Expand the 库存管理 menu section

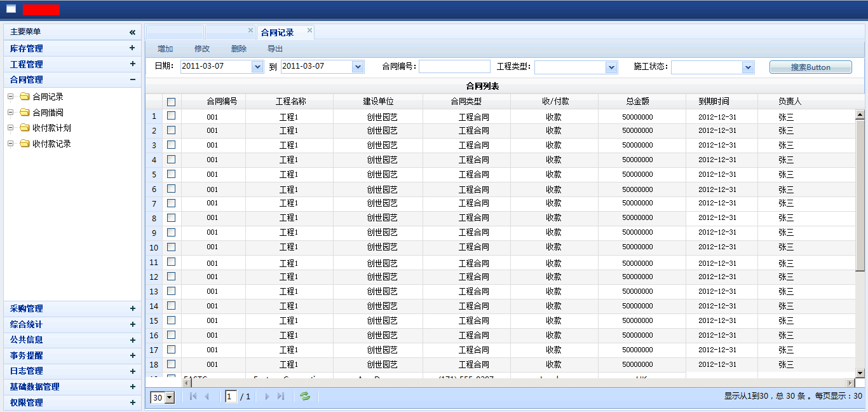click(x=132, y=48)
